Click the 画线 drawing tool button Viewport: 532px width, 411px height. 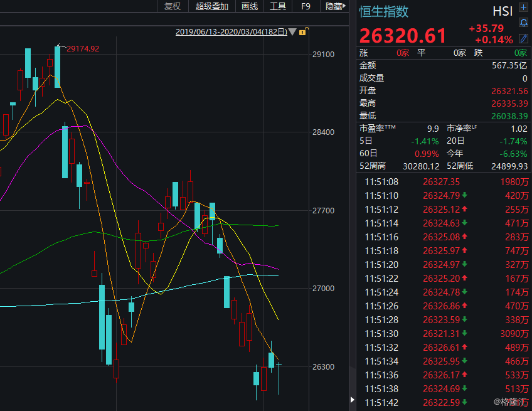(x=250, y=6)
